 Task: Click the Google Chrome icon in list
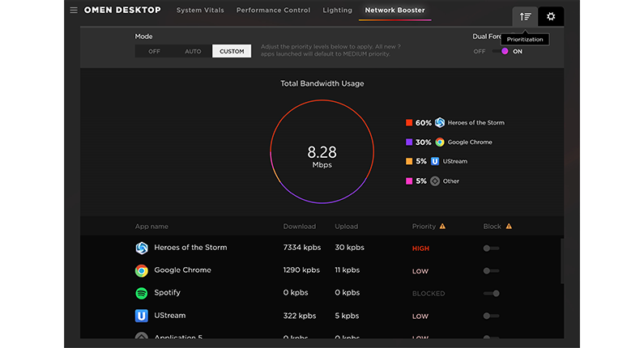(141, 270)
